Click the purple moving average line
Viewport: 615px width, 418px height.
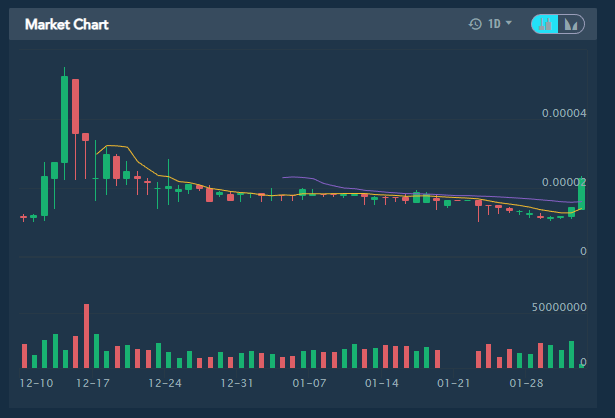click(x=300, y=177)
